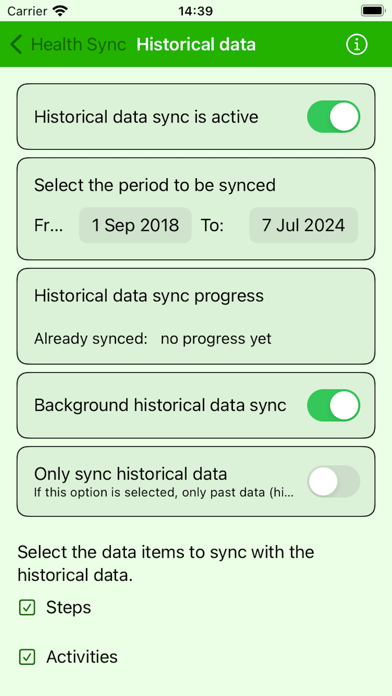Tap truncated description under Only sync historical data
The height and width of the screenshot is (696, 392).
tap(164, 493)
